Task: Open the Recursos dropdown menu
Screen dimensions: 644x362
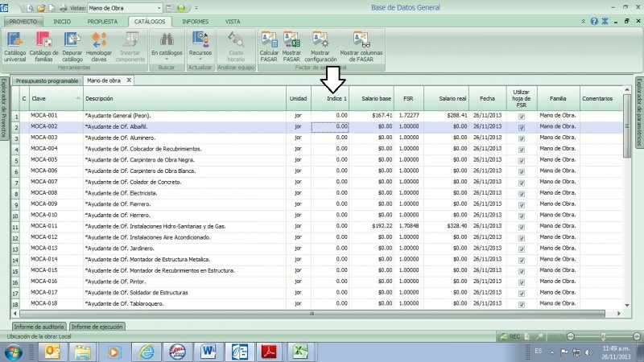Action: click(200, 54)
